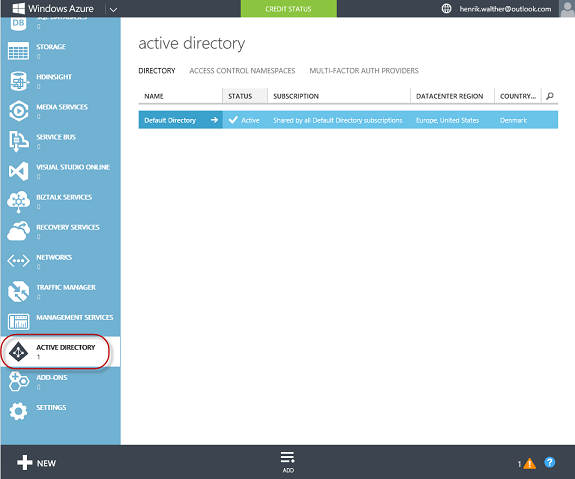
Task: Click the Networks icon
Action: click(18, 261)
